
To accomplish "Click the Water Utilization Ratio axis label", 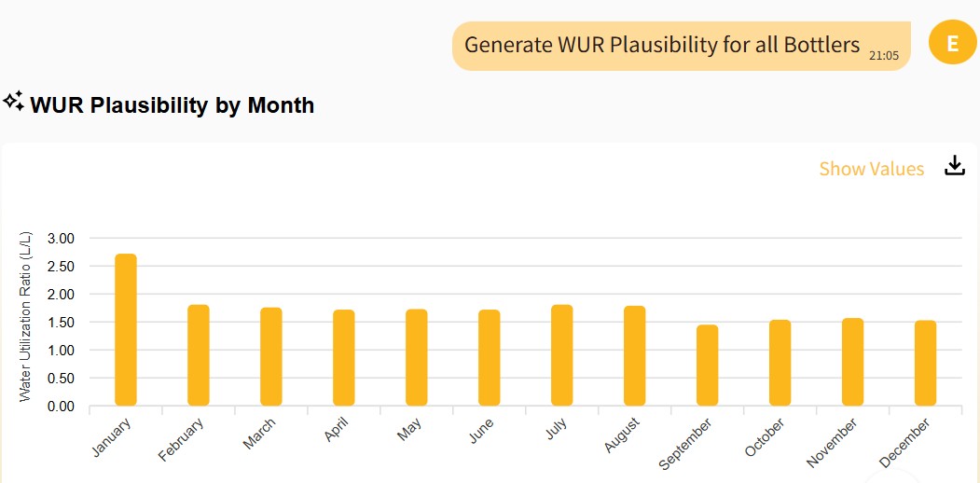I will pos(25,316).
